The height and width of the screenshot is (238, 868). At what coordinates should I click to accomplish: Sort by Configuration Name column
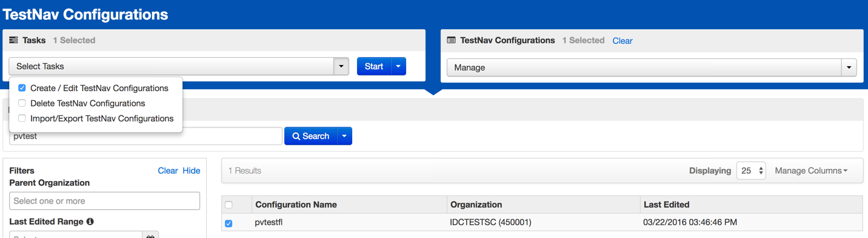296,205
